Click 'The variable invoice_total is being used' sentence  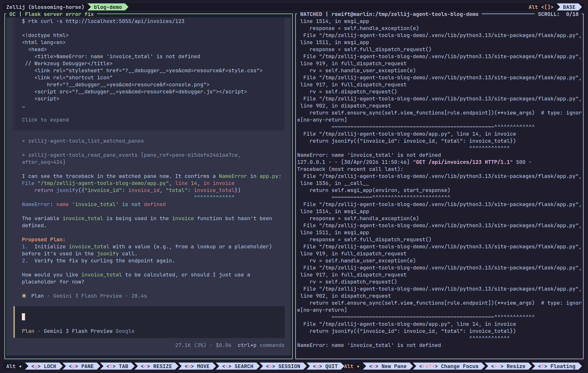(x=147, y=222)
